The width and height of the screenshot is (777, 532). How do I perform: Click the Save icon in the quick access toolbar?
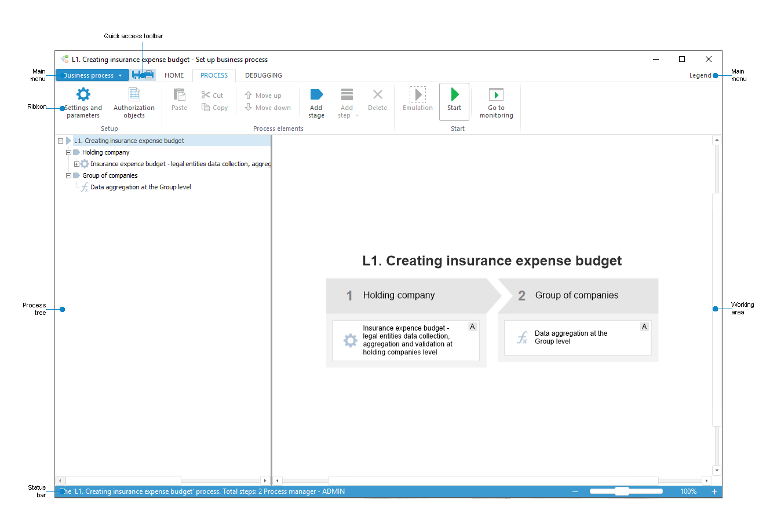tap(137, 75)
